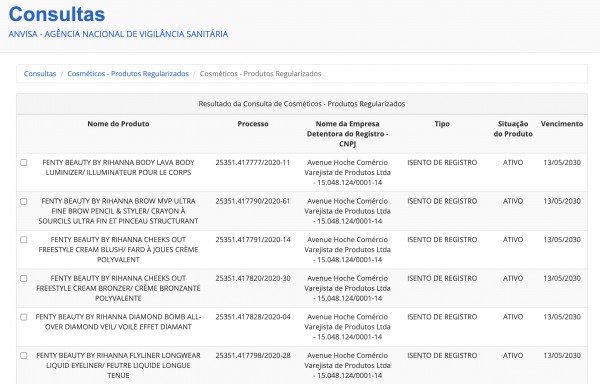The image size is (600, 384).
Task: Check the Body Lava Body Luminizer row checkbox
Action: (24, 163)
